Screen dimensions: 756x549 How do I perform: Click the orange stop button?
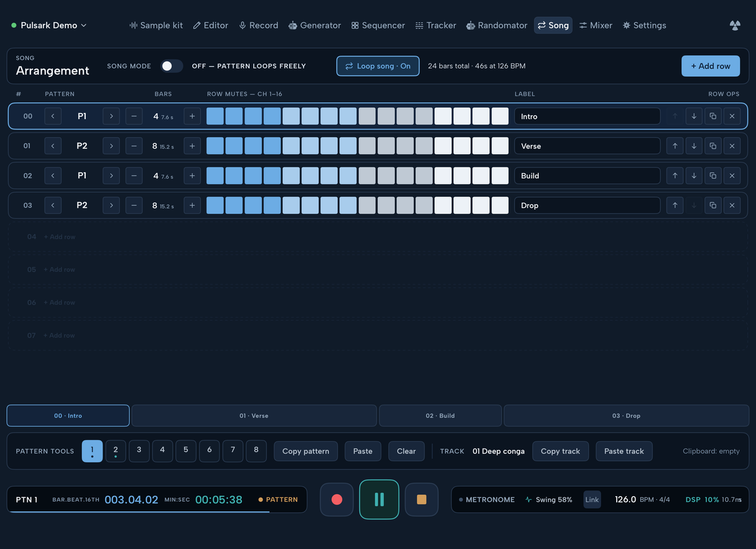coord(421,499)
